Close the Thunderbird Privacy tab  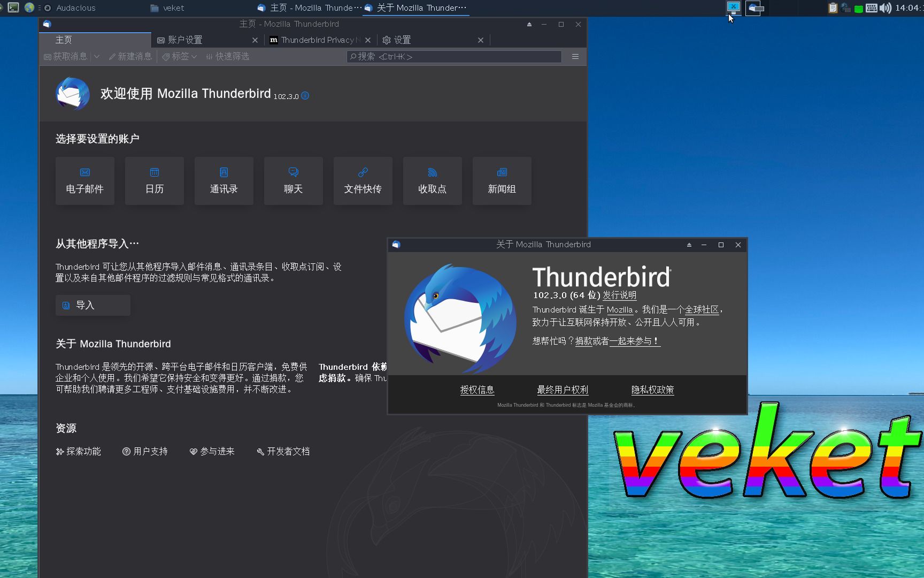(x=368, y=40)
